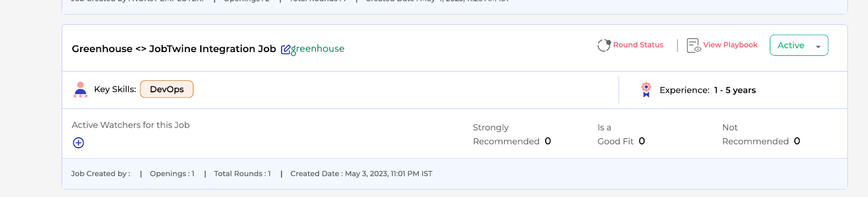868x197 pixels.
Task: Click the Round Status circular icon
Action: (x=604, y=45)
